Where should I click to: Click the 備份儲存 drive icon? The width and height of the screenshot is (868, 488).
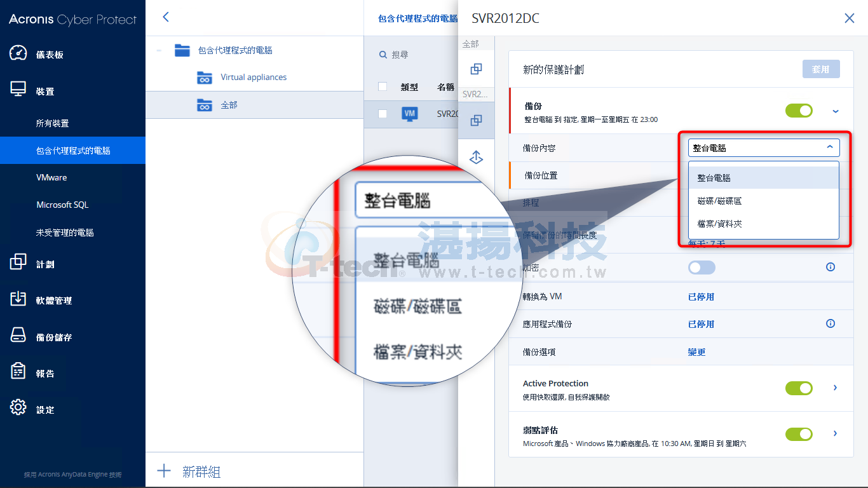click(18, 335)
